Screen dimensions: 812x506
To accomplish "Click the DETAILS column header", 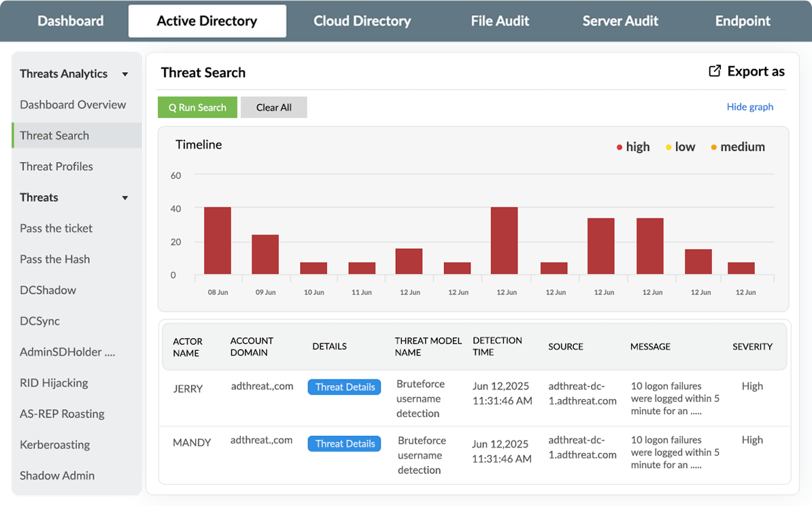I will tap(329, 346).
